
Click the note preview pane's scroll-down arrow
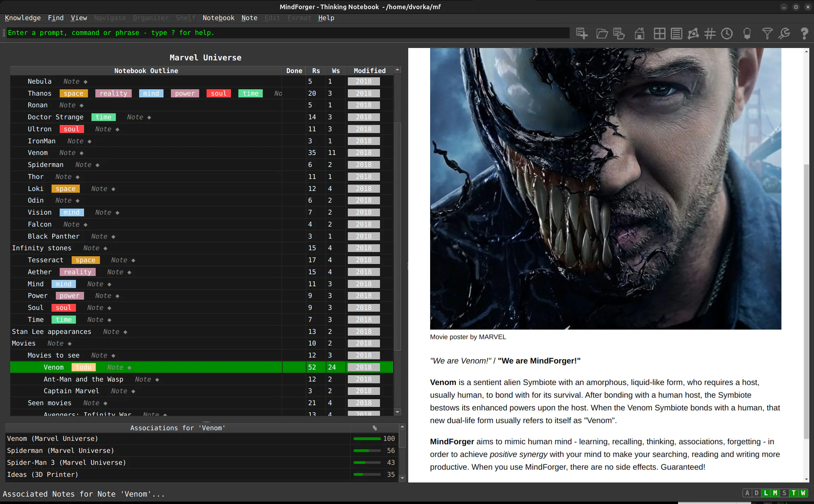click(806, 479)
